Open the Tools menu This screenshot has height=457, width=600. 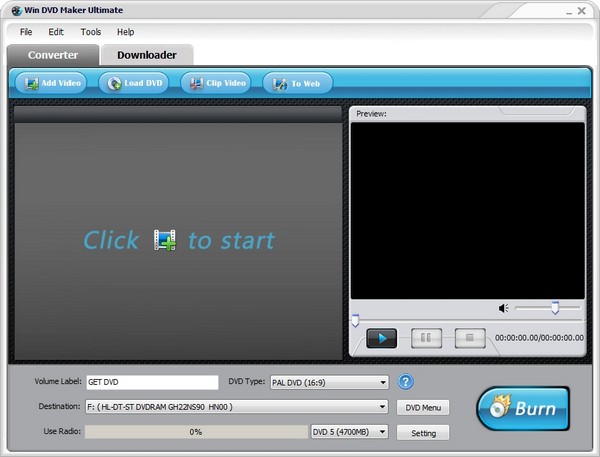pos(91,32)
